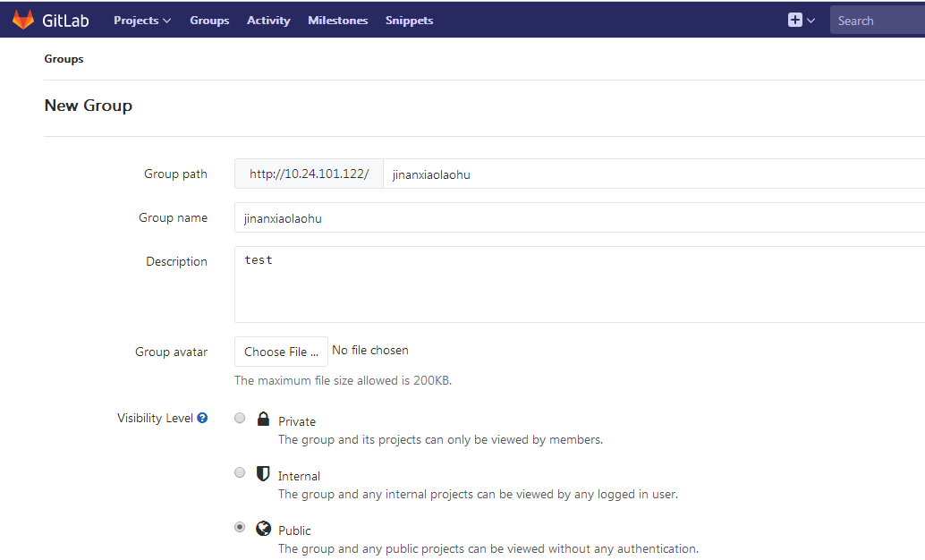925x560 pixels.
Task: Click the Public label text
Action: click(294, 530)
